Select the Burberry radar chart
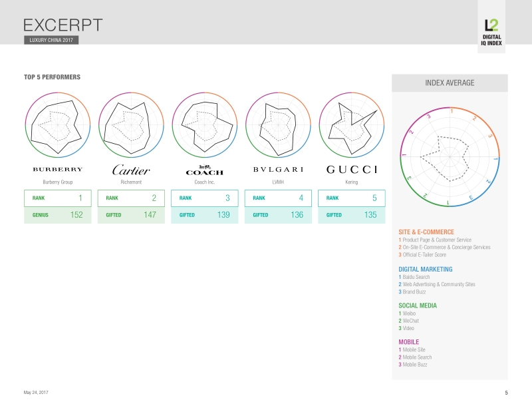Viewport: 532px width, 412px height. click(58, 124)
